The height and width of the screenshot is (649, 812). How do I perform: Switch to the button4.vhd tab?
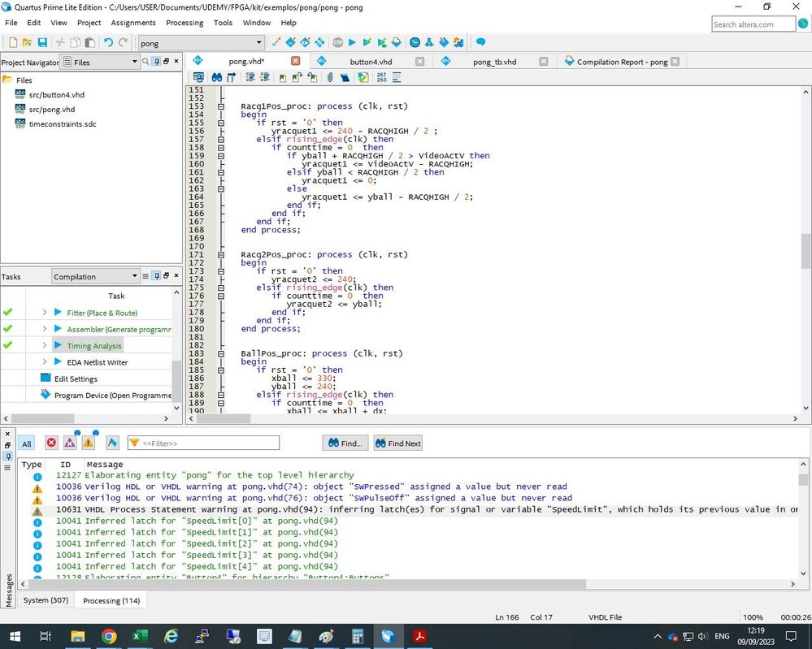(x=371, y=61)
